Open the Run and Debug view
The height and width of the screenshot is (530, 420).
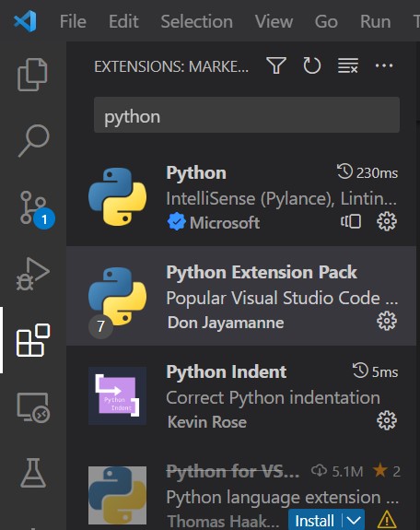coord(33,274)
